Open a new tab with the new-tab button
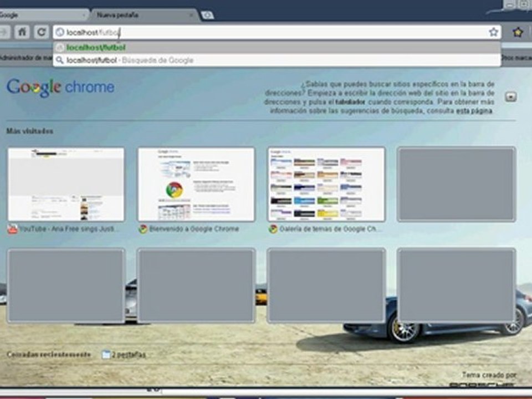This screenshot has height=399, width=532. click(x=207, y=15)
